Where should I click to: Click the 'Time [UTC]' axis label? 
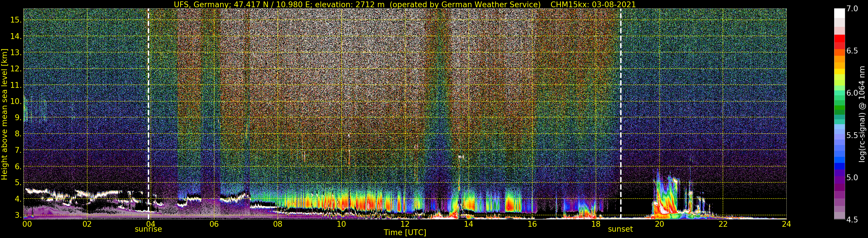point(405,232)
